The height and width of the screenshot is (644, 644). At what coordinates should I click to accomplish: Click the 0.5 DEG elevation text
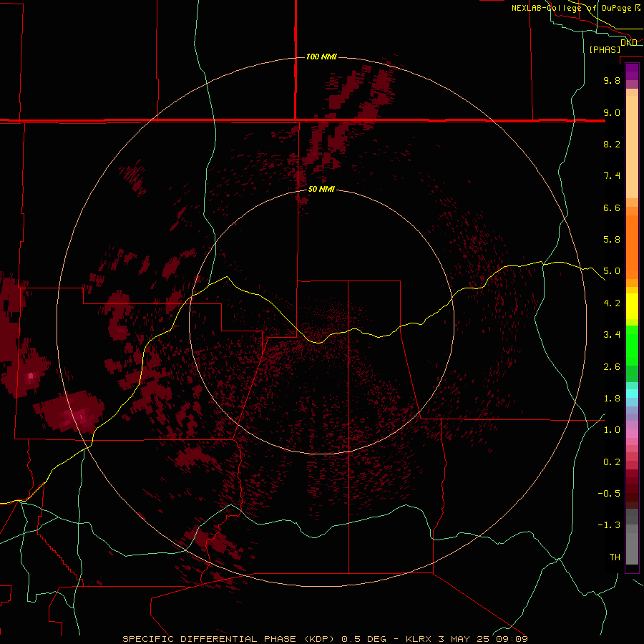pyautogui.click(x=364, y=639)
